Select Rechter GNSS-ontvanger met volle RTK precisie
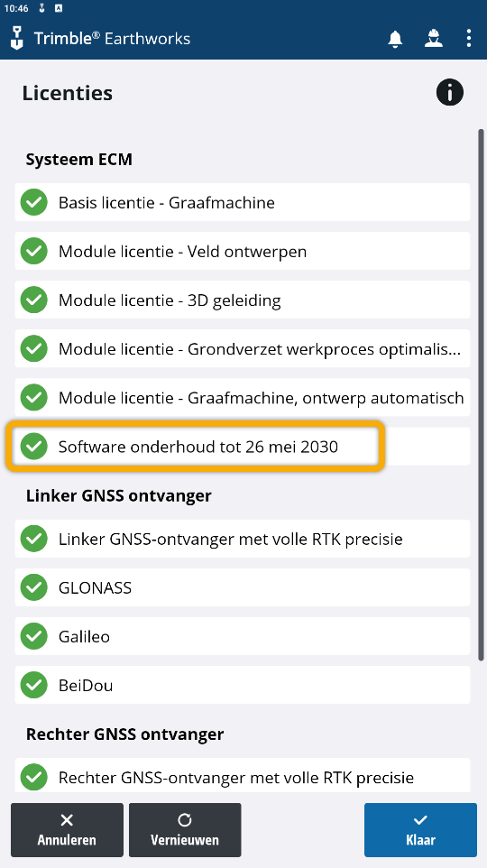The image size is (487, 868). pyautogui.click(x=243, y=777)
